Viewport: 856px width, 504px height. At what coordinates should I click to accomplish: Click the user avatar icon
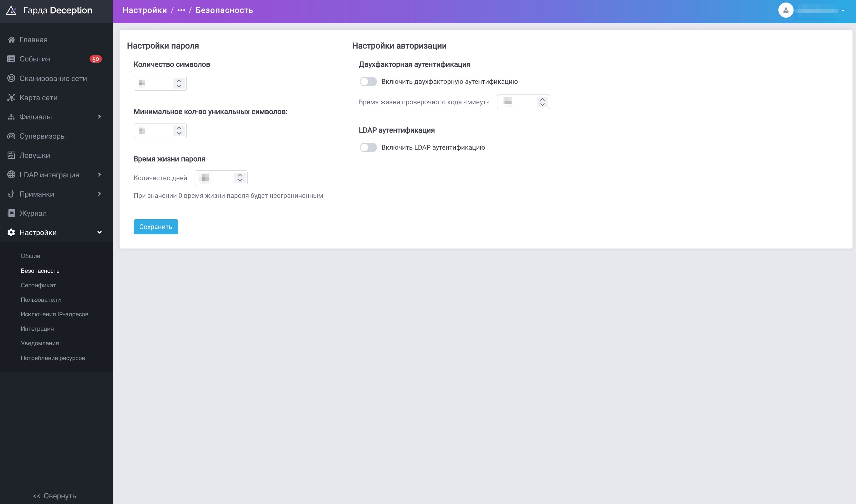(786, 10)
